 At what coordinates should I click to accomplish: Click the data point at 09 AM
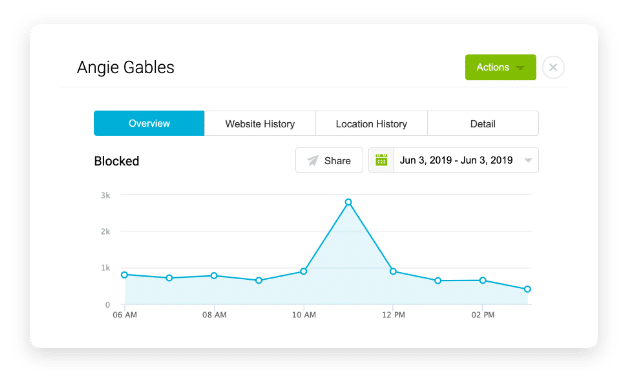[x=259, y=280]
